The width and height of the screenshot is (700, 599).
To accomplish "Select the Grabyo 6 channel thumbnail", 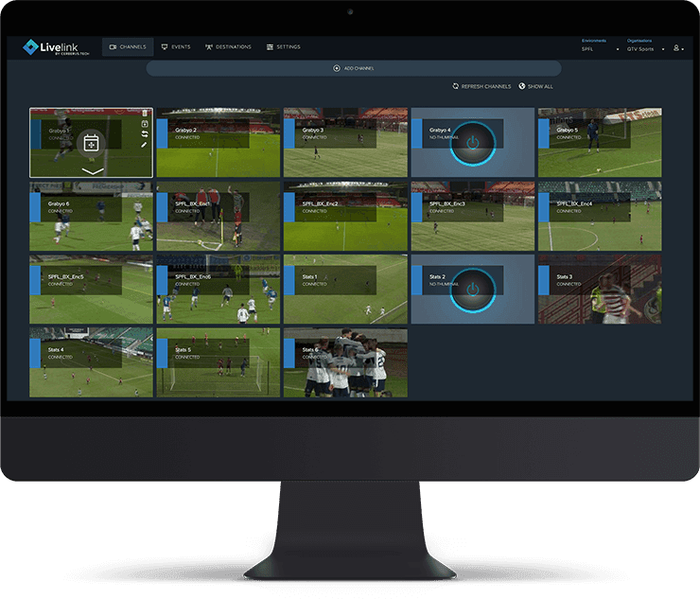I will (91, 216).
